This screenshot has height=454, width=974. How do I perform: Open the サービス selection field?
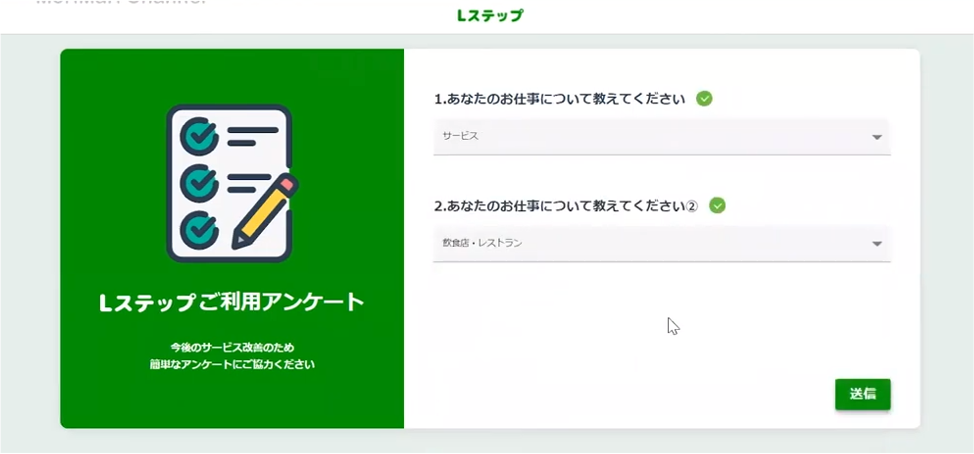pos(662,137)
